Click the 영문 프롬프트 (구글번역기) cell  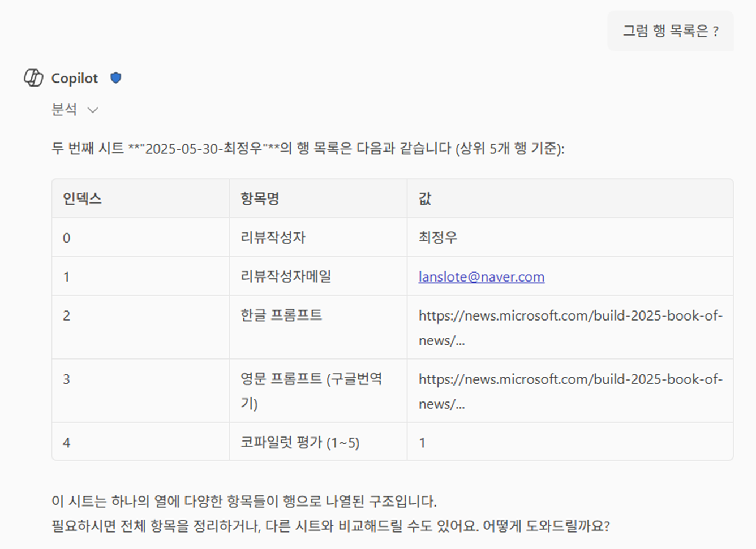pyautogui.click(x=318, y=391)
